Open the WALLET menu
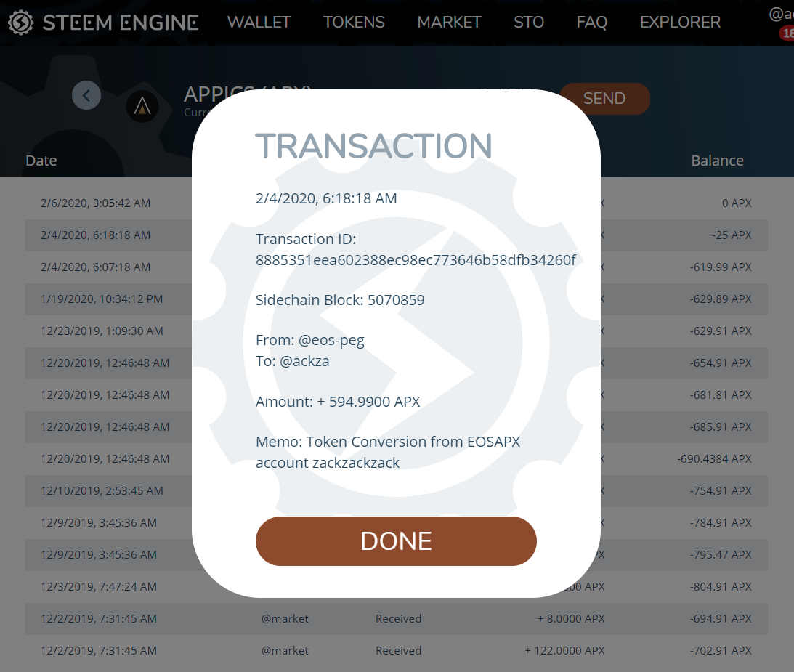 click(x=259, y=23)
